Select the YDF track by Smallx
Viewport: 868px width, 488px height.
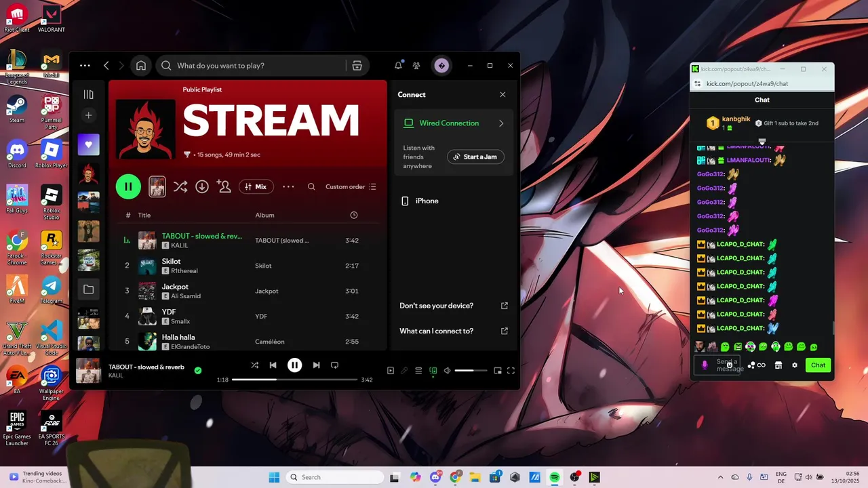click(x=248, y=316)
